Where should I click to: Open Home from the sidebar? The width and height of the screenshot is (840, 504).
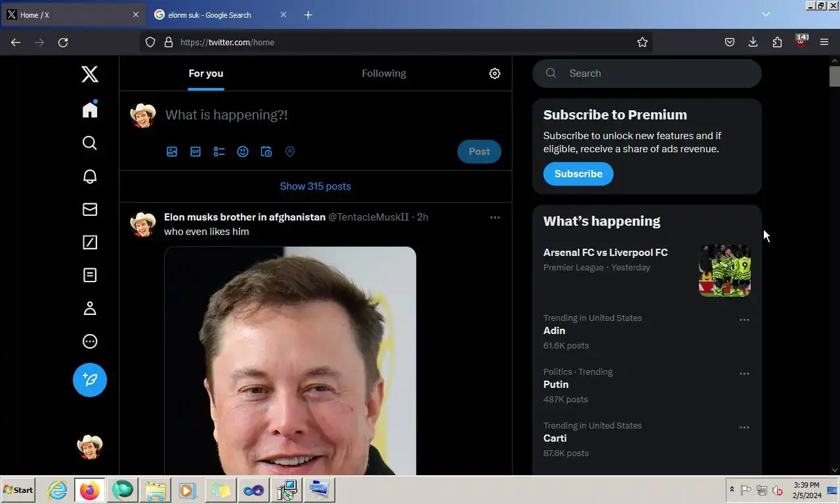tap(90, 109)
